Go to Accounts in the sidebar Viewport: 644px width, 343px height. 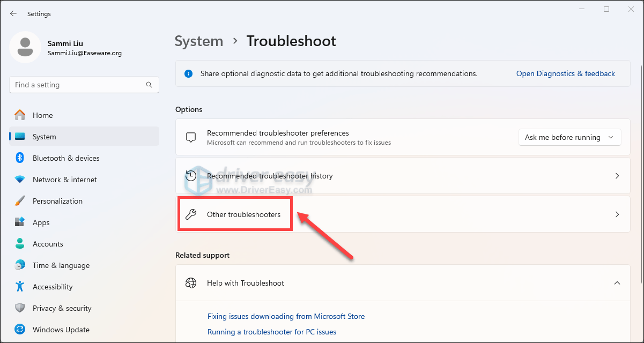pos(48,244)
